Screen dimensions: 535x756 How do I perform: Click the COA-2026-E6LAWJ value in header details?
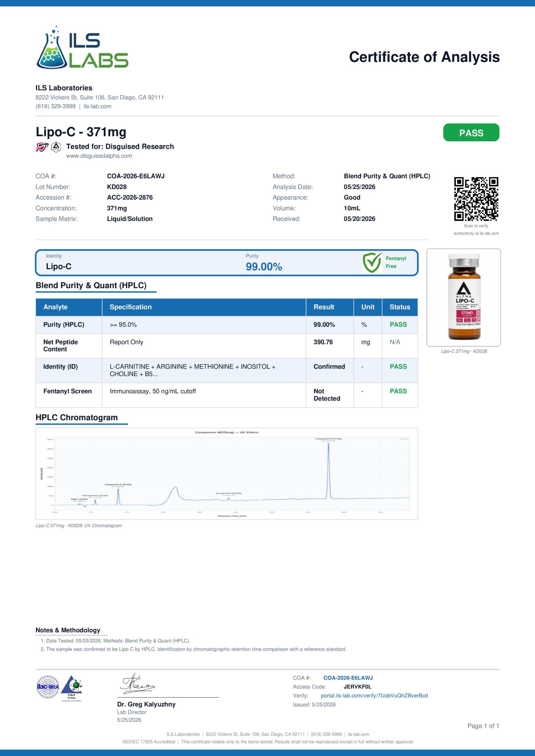(x=136, y=176)
